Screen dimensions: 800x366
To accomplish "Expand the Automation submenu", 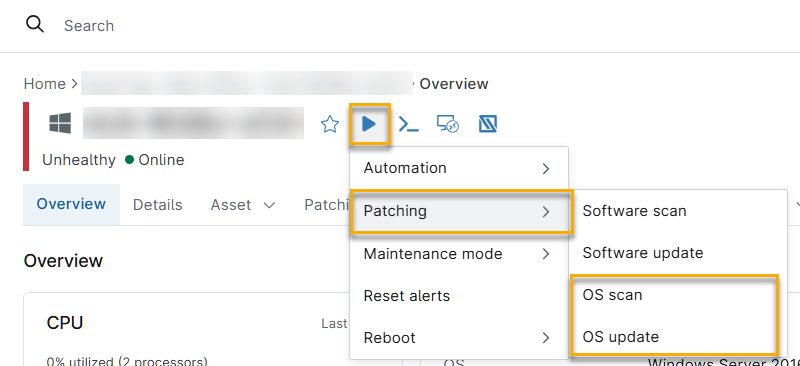I will tap(459, 168).
